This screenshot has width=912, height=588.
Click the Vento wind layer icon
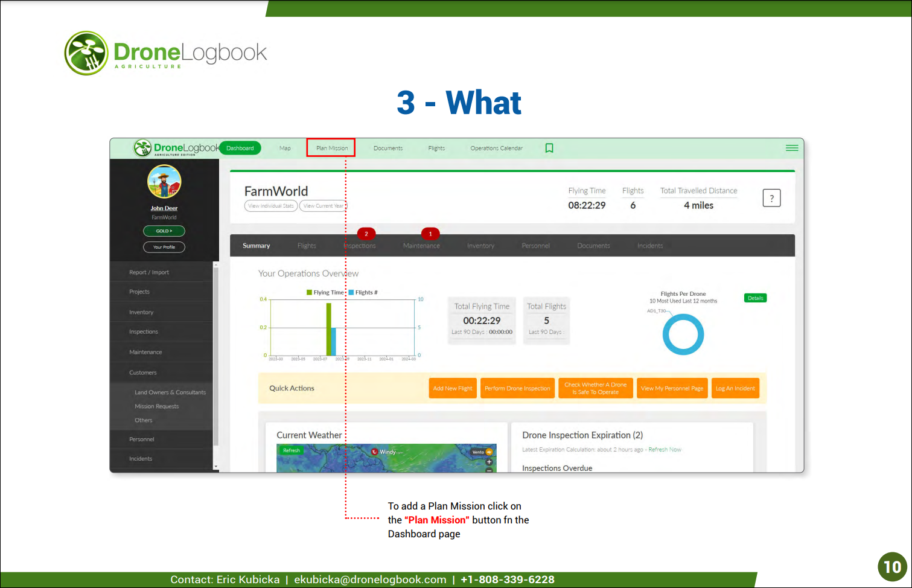coord(489,452)
